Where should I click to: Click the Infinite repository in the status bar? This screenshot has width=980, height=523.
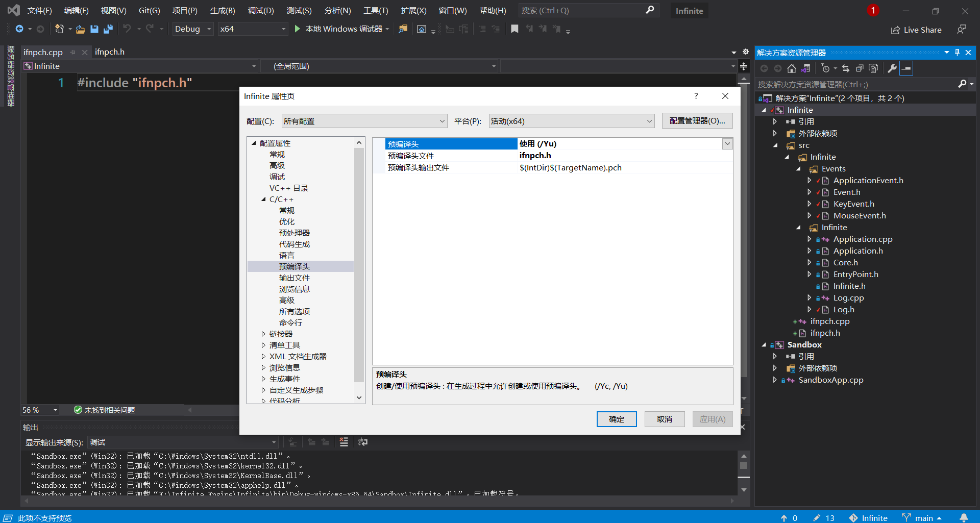(x=868, y=518)
